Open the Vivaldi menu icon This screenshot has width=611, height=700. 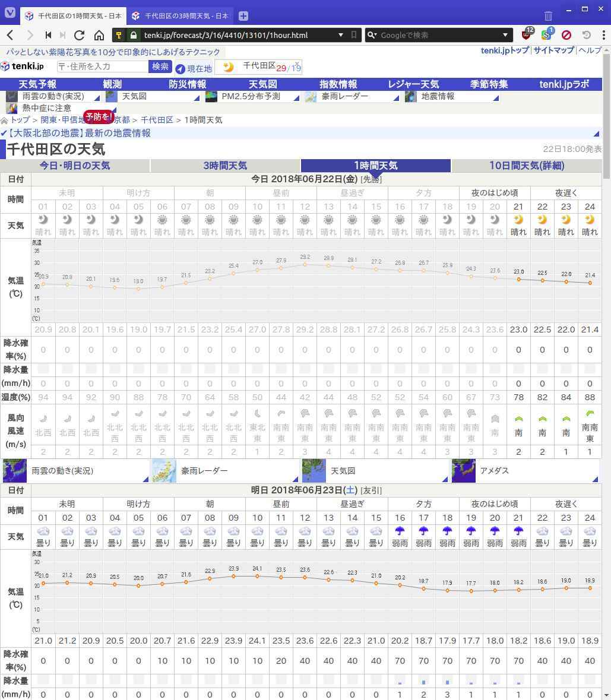(x=10, y=12)
